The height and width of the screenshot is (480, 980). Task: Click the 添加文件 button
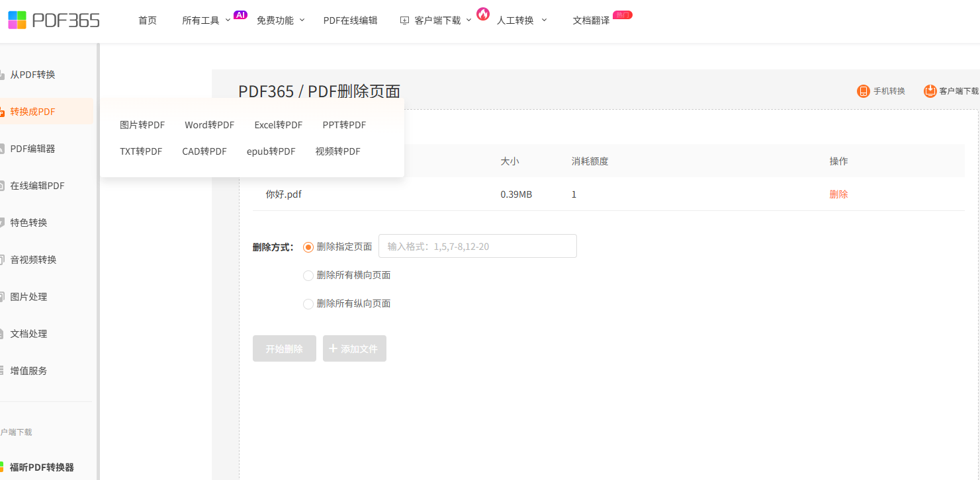coord(355,348)
